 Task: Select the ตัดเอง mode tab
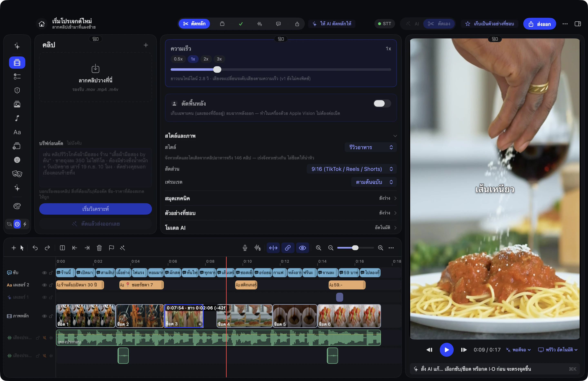(439, 24)
